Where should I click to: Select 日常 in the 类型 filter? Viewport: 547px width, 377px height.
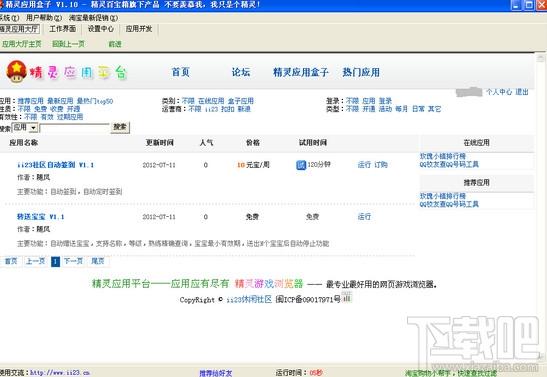coord(418,109)
